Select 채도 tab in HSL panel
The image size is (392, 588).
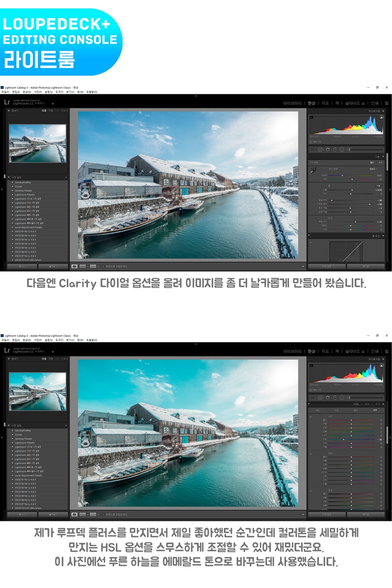click(337, 410)
